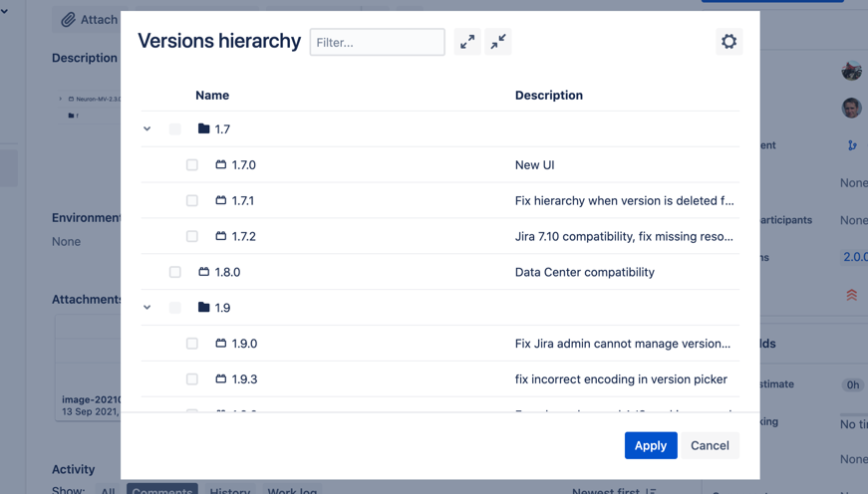Click the Description column header
The image size is (868, 494).
click(x=548, y=96)
